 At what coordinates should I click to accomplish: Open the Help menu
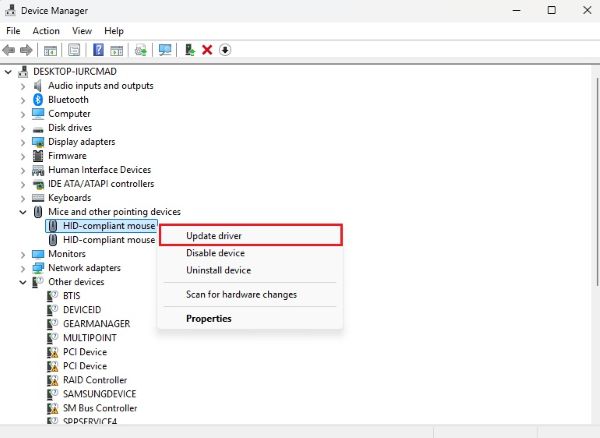[x=114, y=31]
